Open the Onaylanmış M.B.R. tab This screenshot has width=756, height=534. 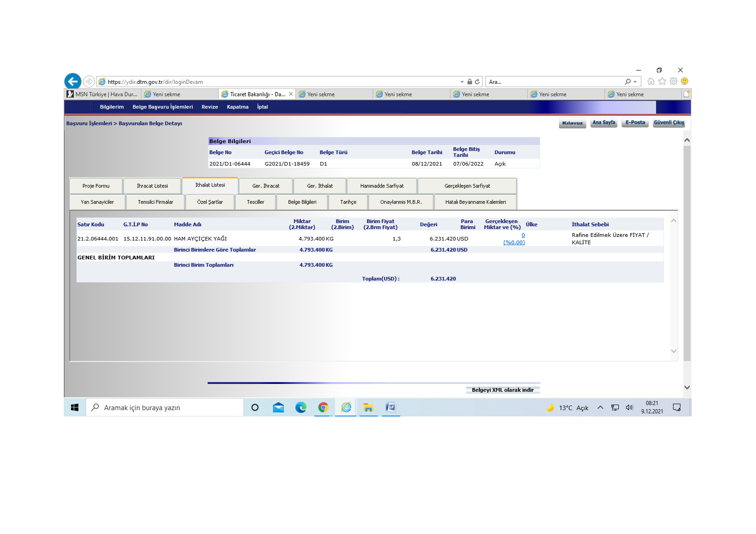point(401,202)
